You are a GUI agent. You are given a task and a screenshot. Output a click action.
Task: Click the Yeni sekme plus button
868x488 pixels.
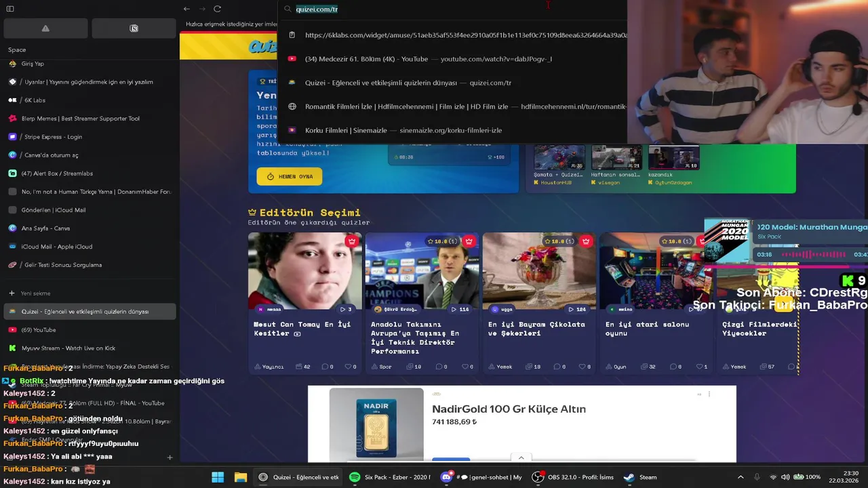12,293
